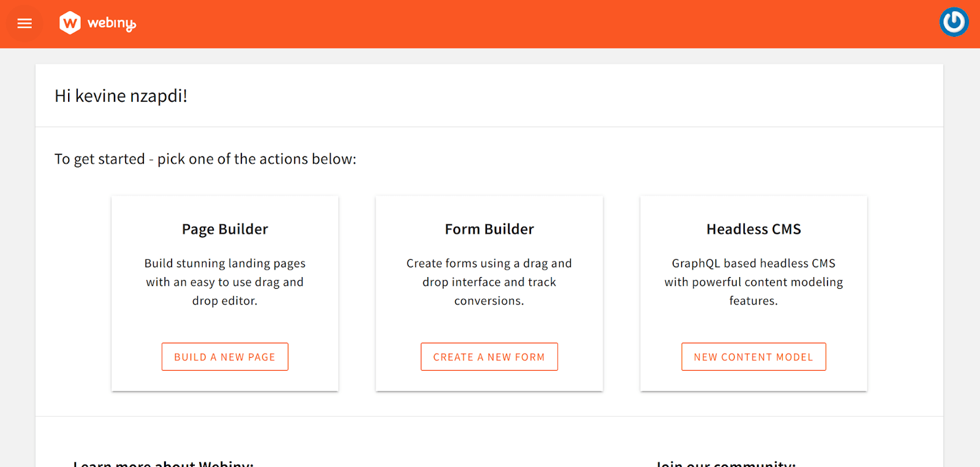Image resolution: width=980 pixels, height=467 pixels.
Task: Open the user account avatar menu
Action: coord(954,22)
